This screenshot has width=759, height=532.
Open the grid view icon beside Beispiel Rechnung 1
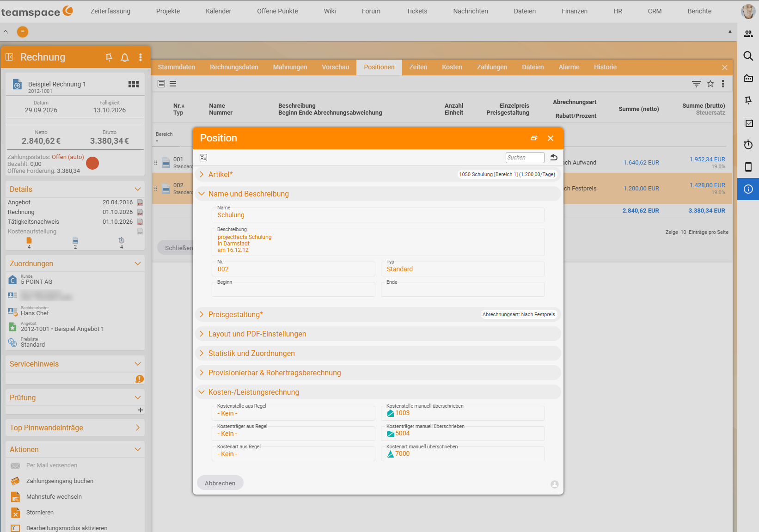click(134, 84)
